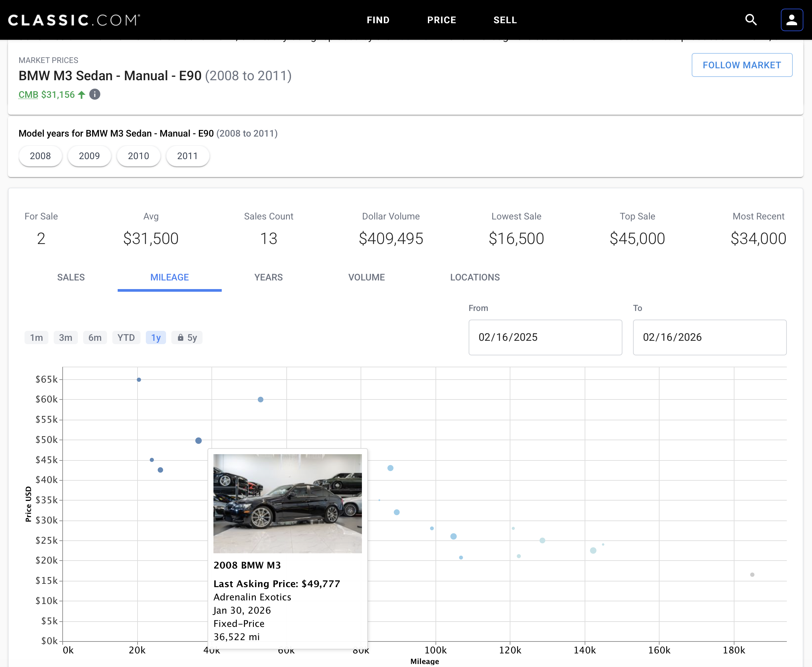Screen dimensions: 812x667
Task: Select the $45k data point near 24k miles
Action: (x=152, y=459)
